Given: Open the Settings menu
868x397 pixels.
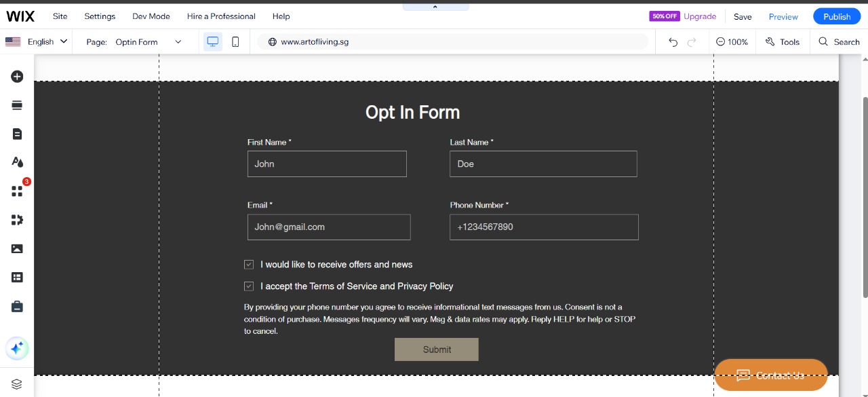Looking at the screenshot, I should (100, 16).
